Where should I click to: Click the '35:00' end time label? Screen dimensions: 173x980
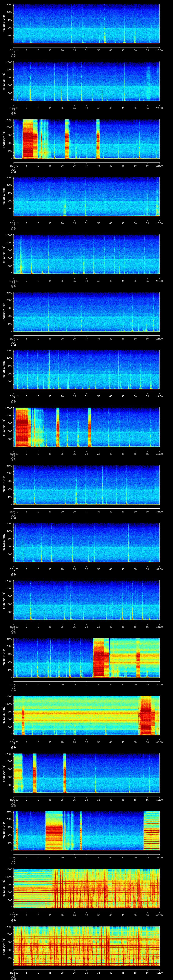point(159,742)
